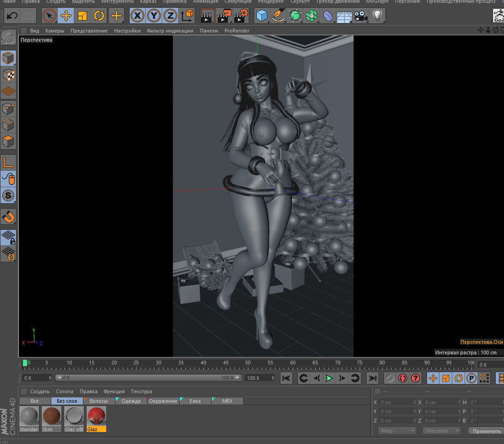Select the red Glaz material thumbnail

(x=96, y=419)
